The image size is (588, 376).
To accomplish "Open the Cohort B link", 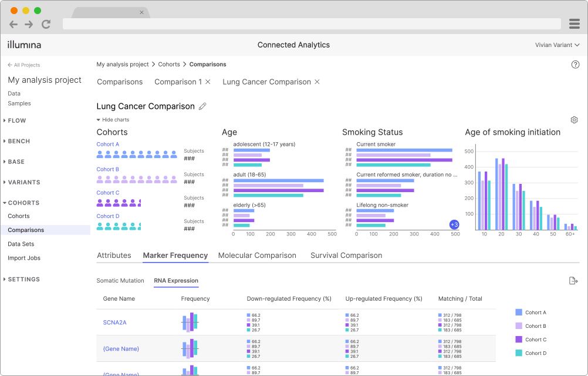I will pyautogui.click(x=108, y=170).
